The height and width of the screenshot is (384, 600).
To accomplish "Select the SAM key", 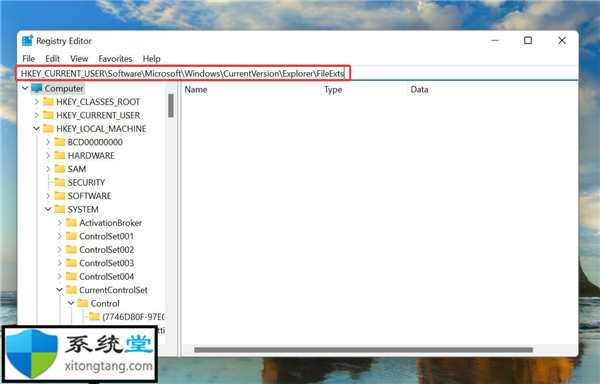I will click(x=77, y=169).
